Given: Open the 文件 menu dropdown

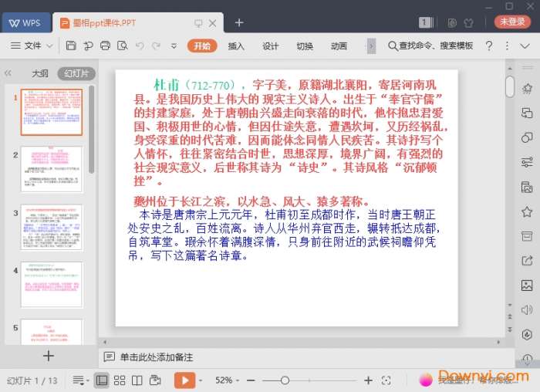Looking at the screenshot, I should pyautogui.click(x=32, y=46).
